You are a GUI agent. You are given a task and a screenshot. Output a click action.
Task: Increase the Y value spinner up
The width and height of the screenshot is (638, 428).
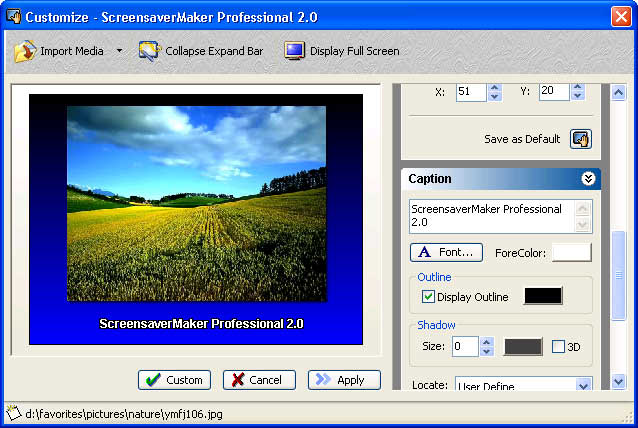[x=577, y=87]
